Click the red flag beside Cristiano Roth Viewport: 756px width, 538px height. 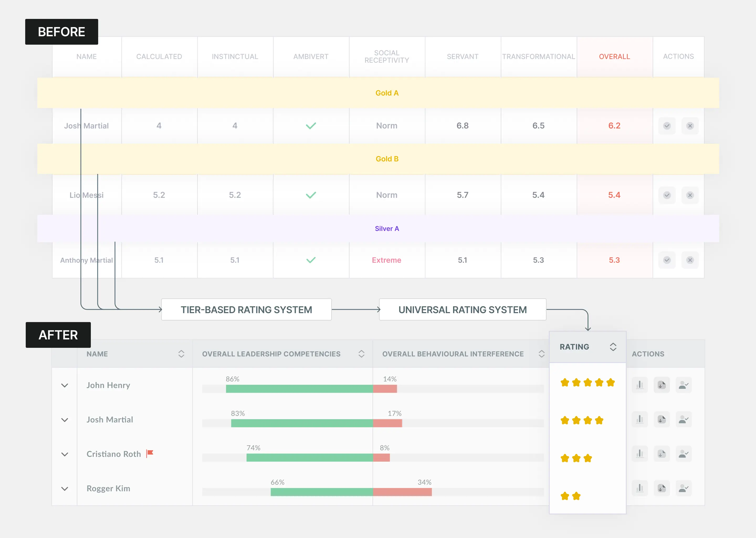tap(150, 453)
